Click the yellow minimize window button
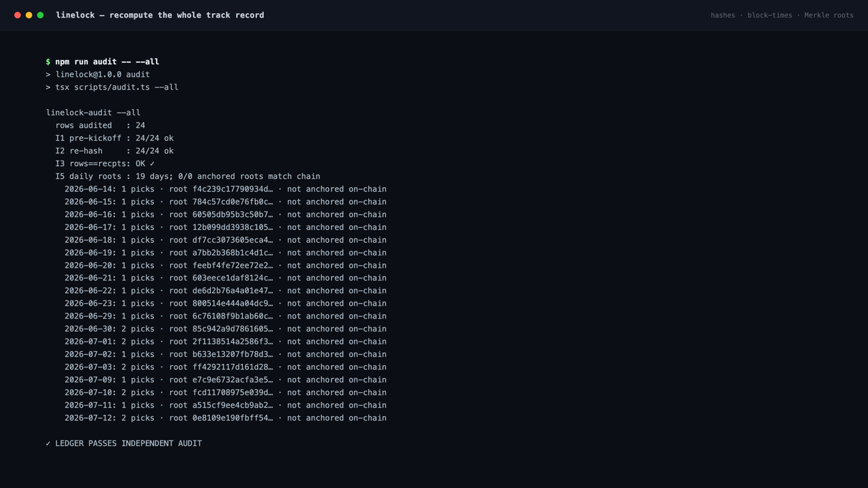Screen dimensions: 868x488 click(x=29, y=15)
